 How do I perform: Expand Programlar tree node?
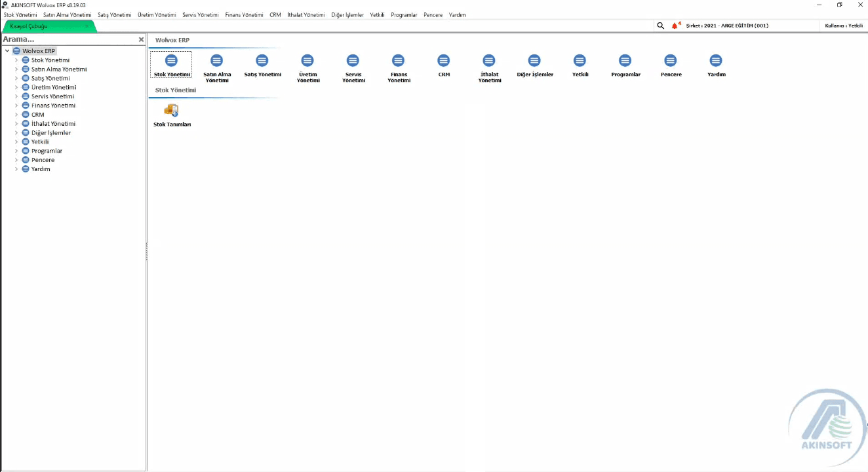pyautogui.click(x=16, y=151)
